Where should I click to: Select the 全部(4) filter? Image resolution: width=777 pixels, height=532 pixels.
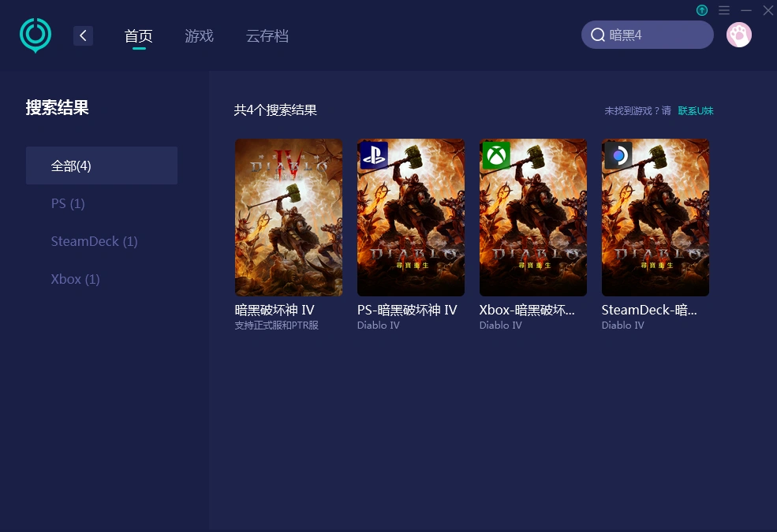[x=102, y=166]
